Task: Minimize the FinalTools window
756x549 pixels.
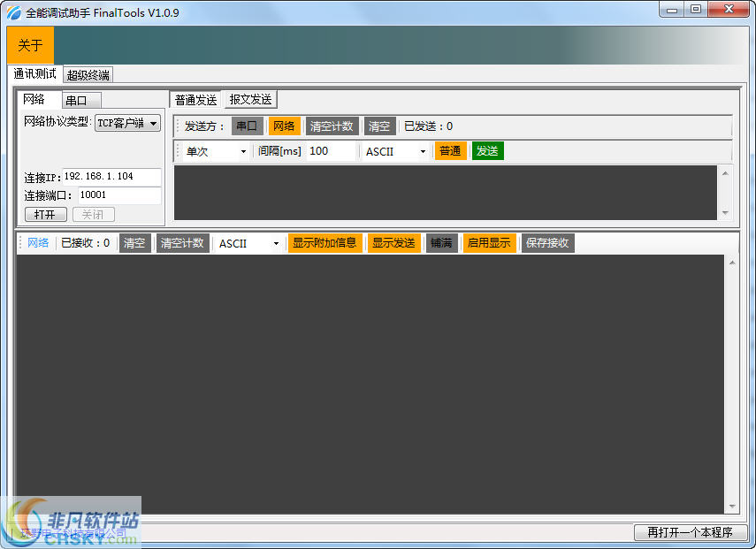Action: pos(672,9)
